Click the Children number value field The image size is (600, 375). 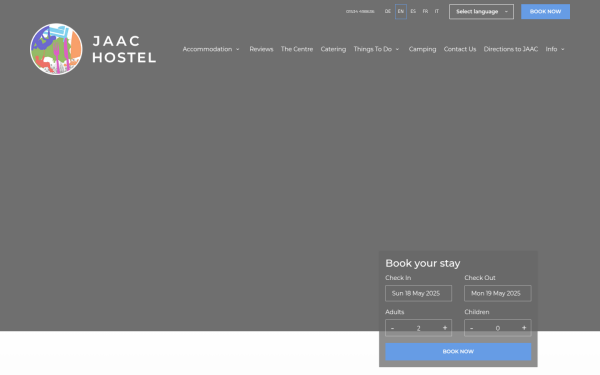click(x=497, y=328)
